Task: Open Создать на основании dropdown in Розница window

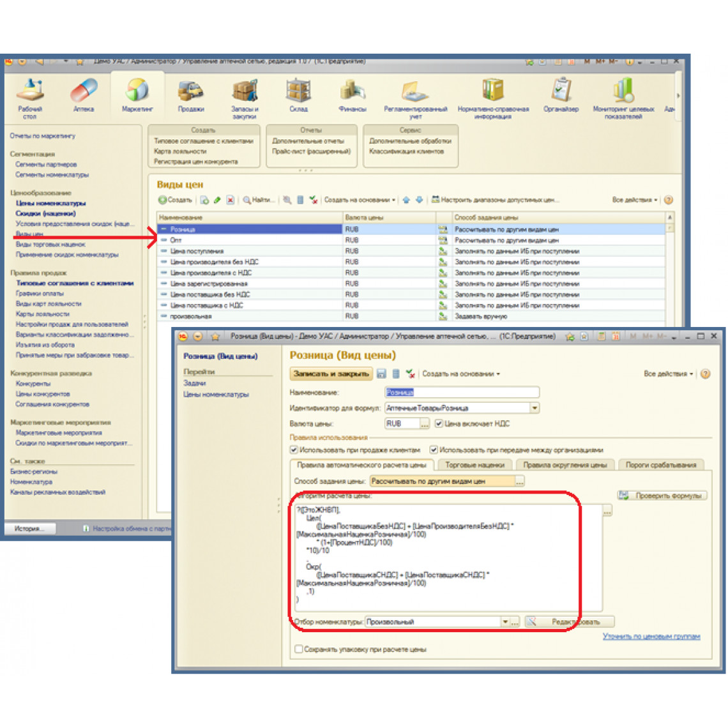Action: coord(461,374)
